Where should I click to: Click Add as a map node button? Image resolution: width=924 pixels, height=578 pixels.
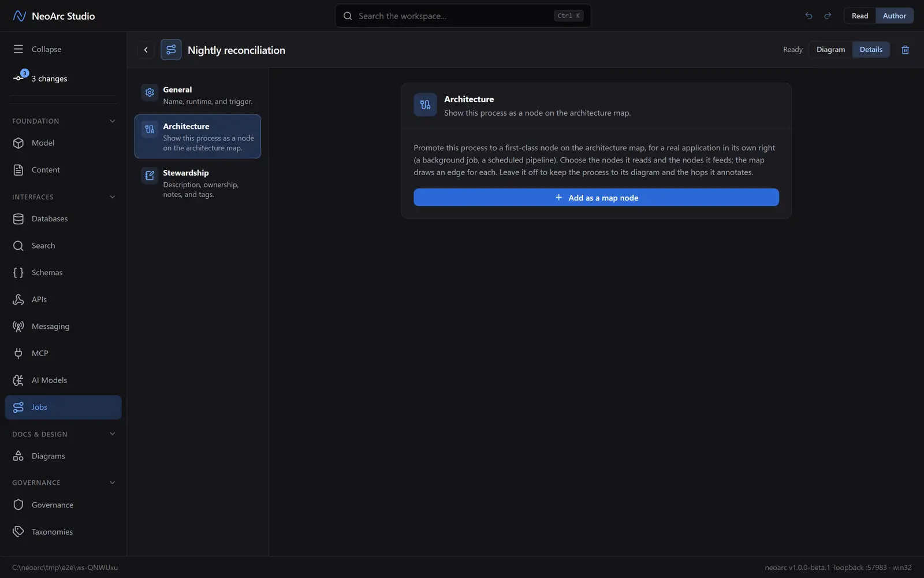[596, 198]
